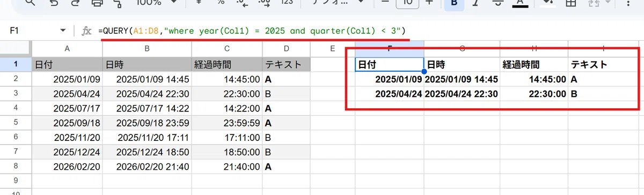Click cell A7 with 2025/12/24
The width and height of the screenshot is (644, 195).
[x=67, y=152]
